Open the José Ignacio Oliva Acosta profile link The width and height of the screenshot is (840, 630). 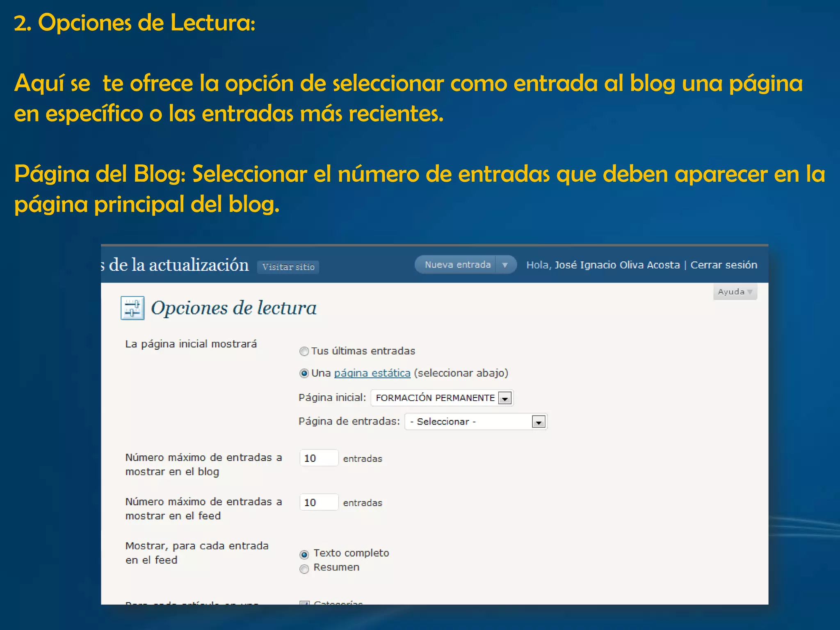point(617,265)
